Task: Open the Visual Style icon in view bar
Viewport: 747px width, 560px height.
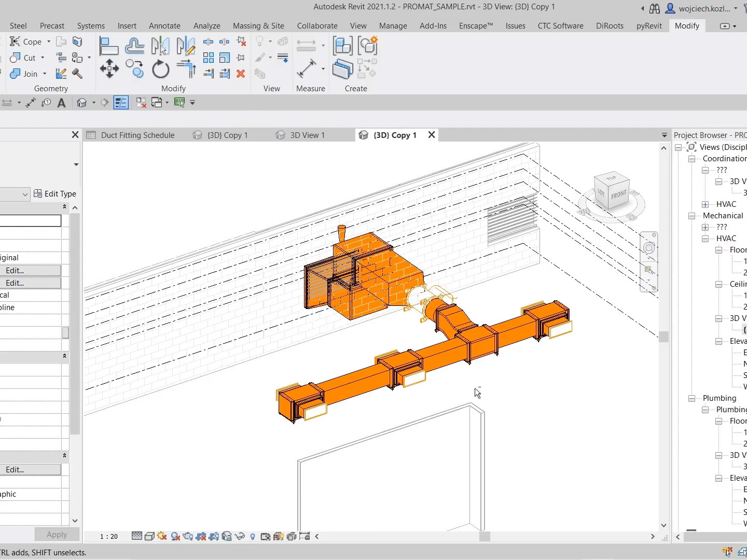Action: (149, 536)
